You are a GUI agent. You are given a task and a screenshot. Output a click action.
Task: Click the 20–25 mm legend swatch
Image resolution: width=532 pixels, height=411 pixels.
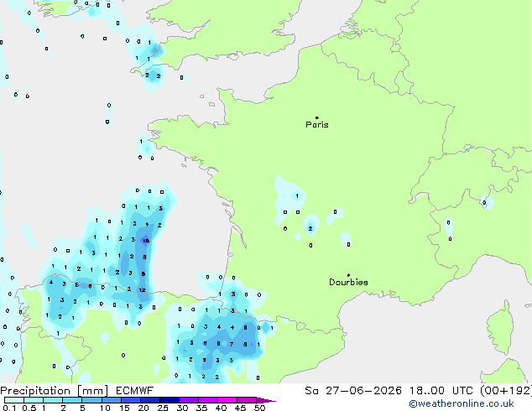pos(150,400)
